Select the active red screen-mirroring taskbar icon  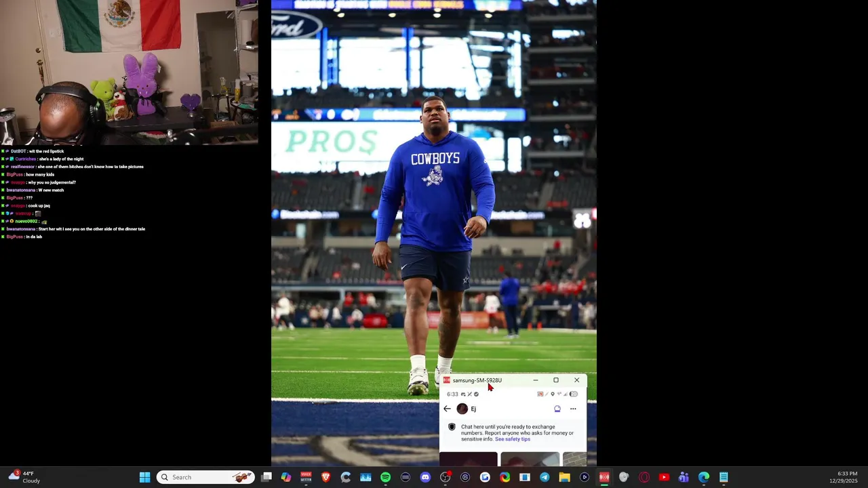604,477
